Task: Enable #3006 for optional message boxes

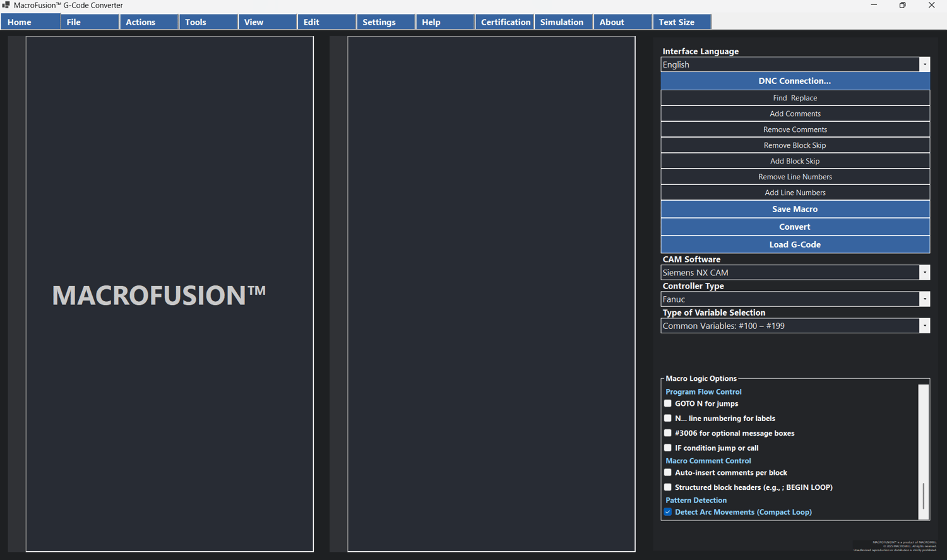Action: [668, 433]
